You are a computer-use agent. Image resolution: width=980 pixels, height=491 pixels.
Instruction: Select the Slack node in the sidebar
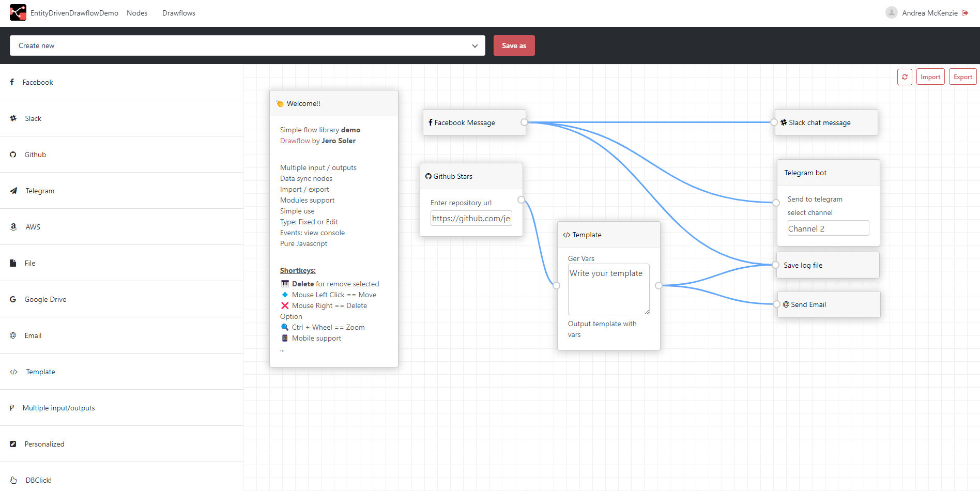[x=33, y=118]
